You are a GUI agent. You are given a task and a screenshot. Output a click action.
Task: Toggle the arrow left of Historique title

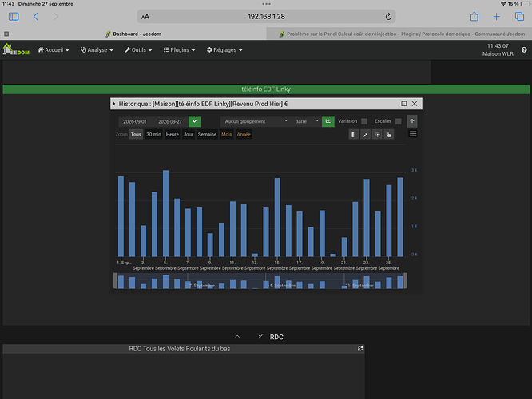[113, 104]
